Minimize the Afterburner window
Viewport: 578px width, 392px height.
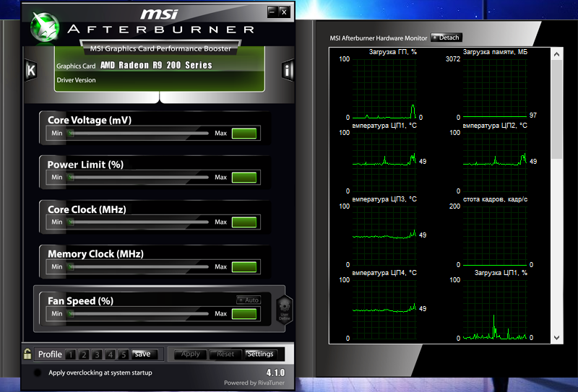[272, 12]
